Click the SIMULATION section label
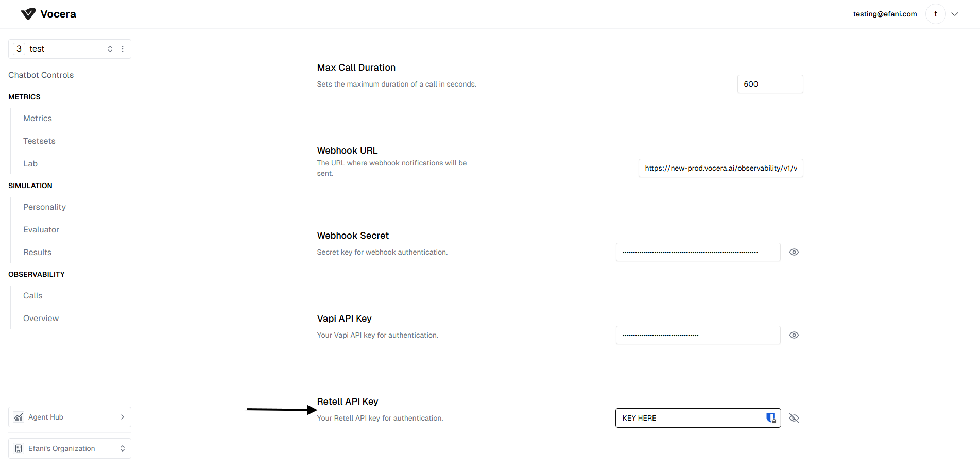The width and height of the screenshot is (980, 468). [x=30, y=186]
